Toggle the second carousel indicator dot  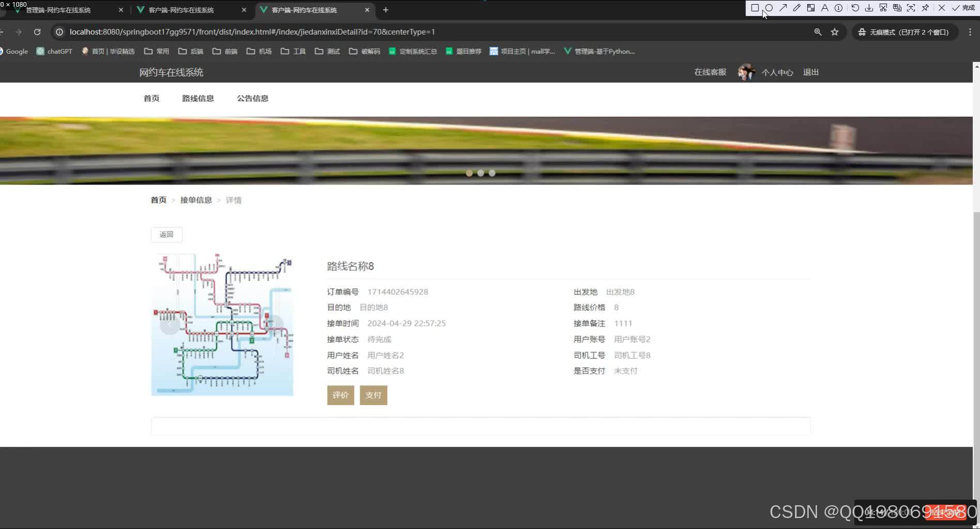(x=480, y=173)
